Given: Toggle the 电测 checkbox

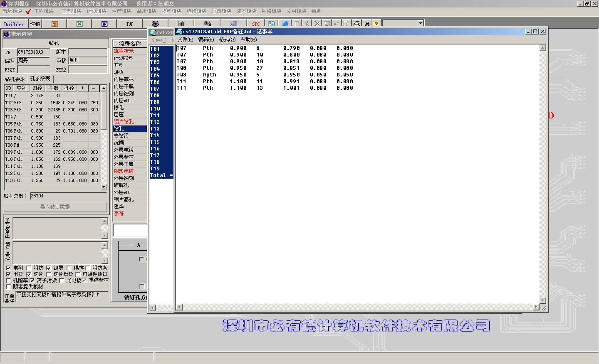Looking at the screenshot, I should 8,268.
